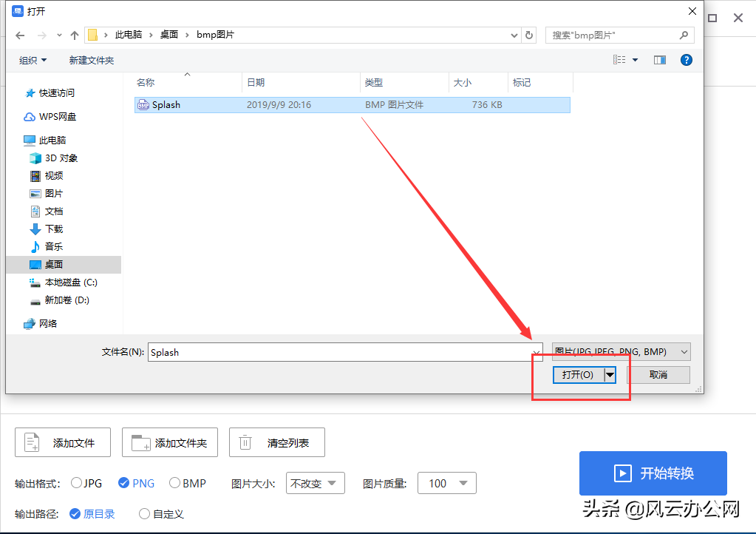756x534 pixels.
Task: Select JPG output format
Action: [86, 484]
